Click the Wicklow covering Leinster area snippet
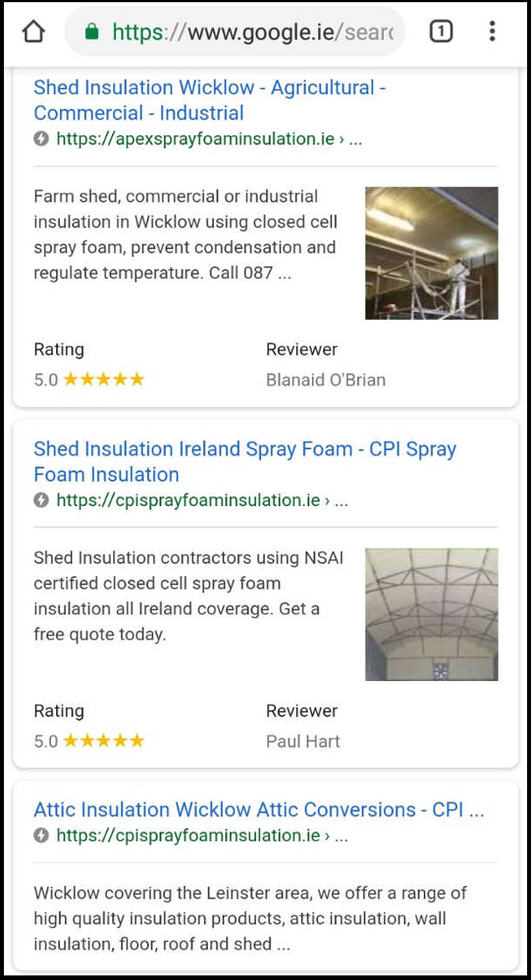The image size is (531, 980). (250, 919)
